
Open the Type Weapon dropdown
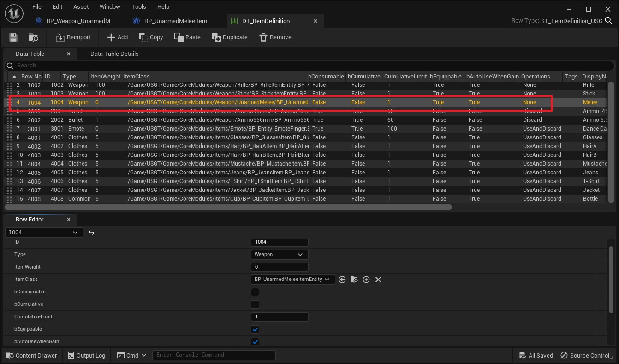coord(279,254)
